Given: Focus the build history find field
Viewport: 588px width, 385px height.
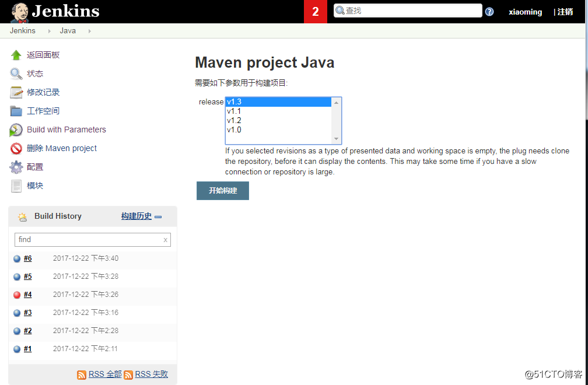Looking at the screenshot, I should (x=93, y=240).
